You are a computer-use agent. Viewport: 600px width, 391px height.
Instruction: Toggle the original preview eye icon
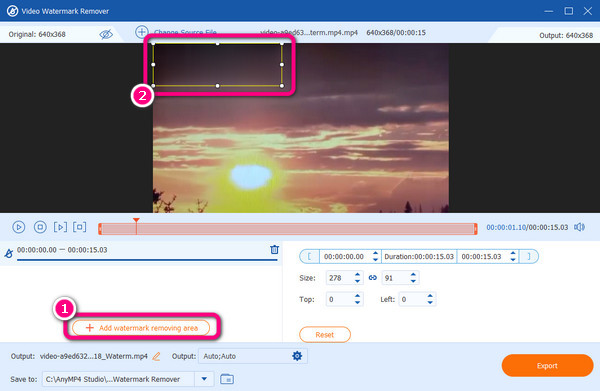point(106,34)
